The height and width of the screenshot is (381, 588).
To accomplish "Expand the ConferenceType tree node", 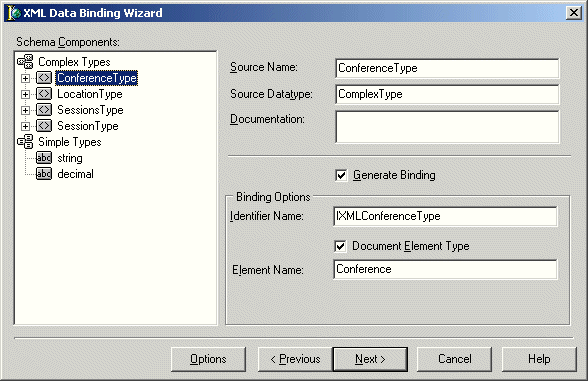I will (x=25, y=78).
